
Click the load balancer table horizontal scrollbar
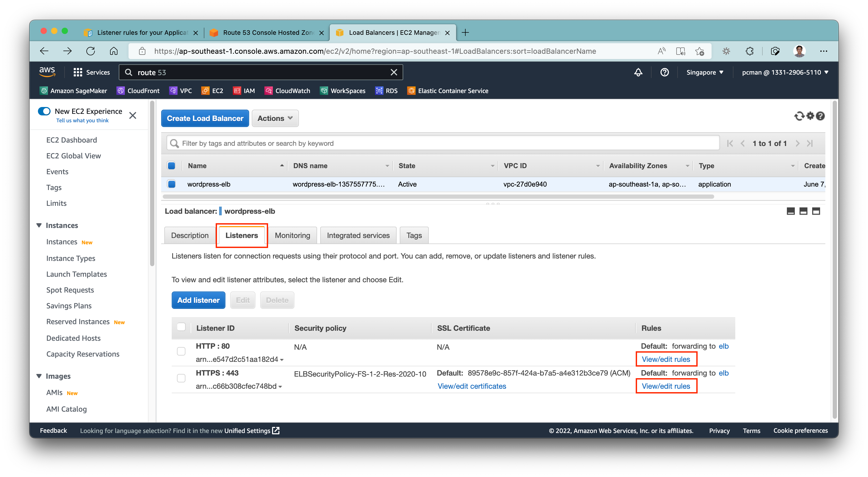coord(438,197)
